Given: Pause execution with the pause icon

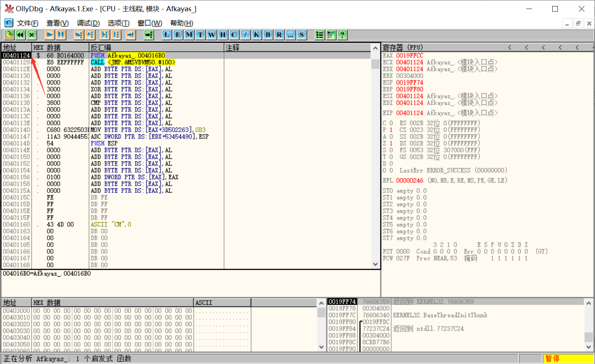Looking at the screenshot, I should point(61,35).
